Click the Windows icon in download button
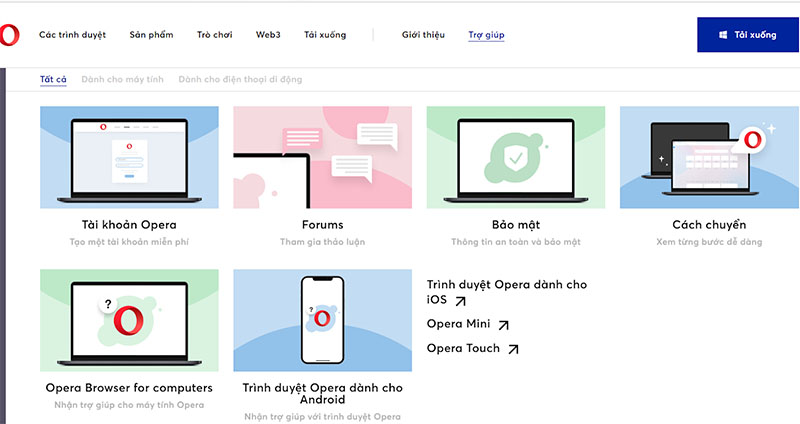 click(723, 35)
